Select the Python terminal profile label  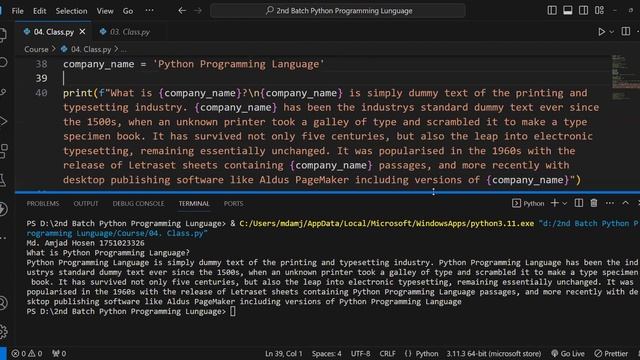pos(528,203)
